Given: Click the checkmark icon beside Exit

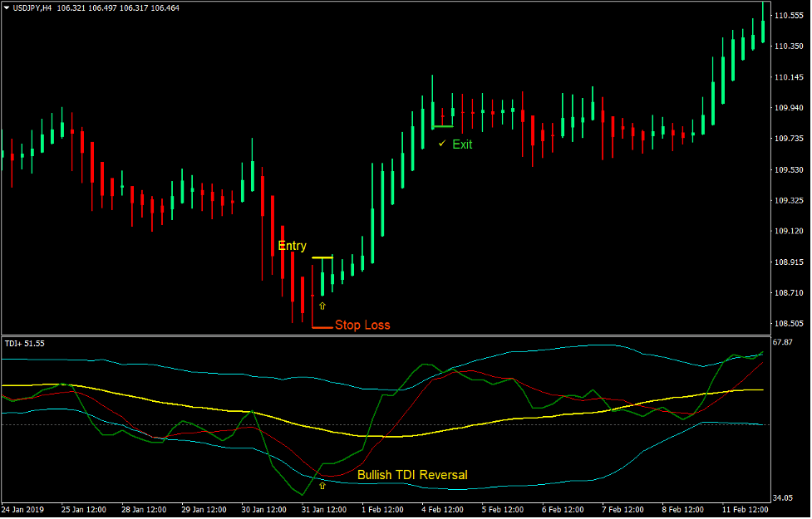Looking at the screenshot, I should point(441,144).
